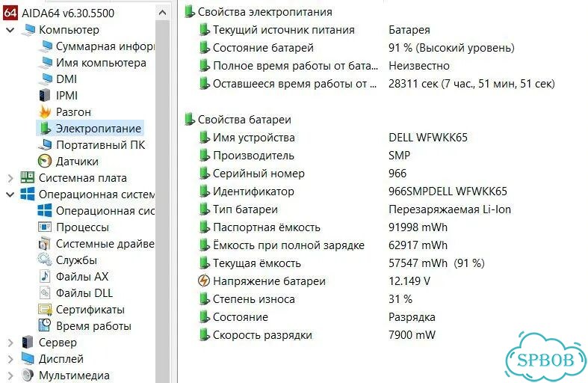Click the Свойства батареи header battery icon

[x=189, y=120]
